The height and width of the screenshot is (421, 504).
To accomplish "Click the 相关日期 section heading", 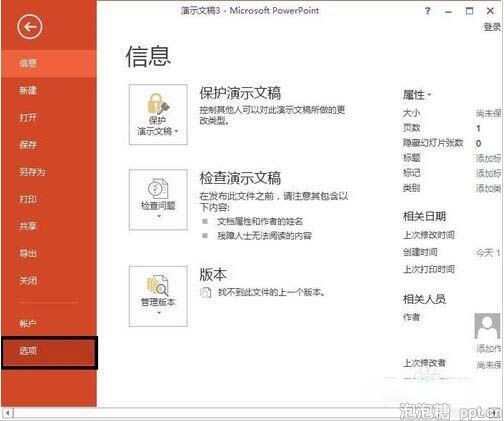I will click(424, 217).
